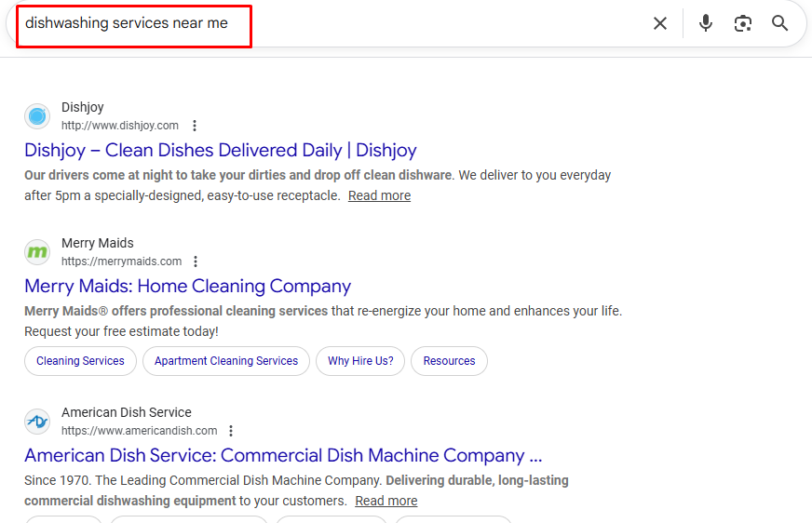Image resolution: width=812 pixels, height=523 pixels.
Task: Click the American Dish Service favicon
Action: tap(37, 422)
